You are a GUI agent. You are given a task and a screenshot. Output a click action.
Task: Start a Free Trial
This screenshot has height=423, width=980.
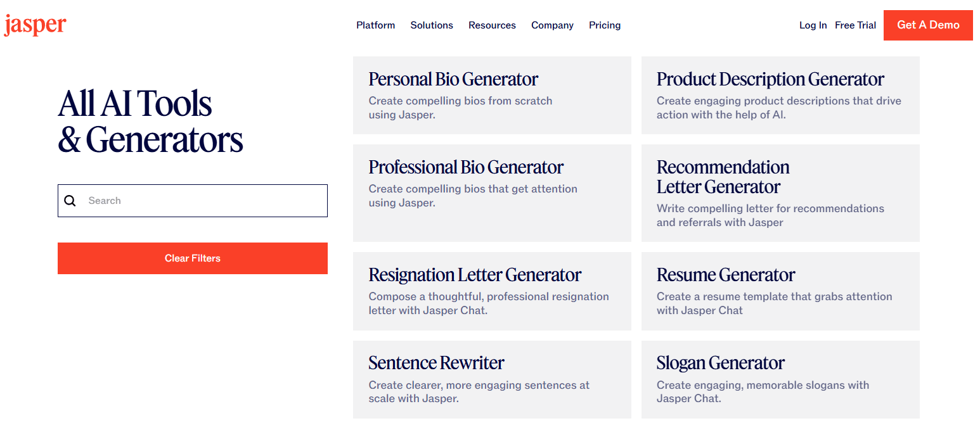coord(855,25)
